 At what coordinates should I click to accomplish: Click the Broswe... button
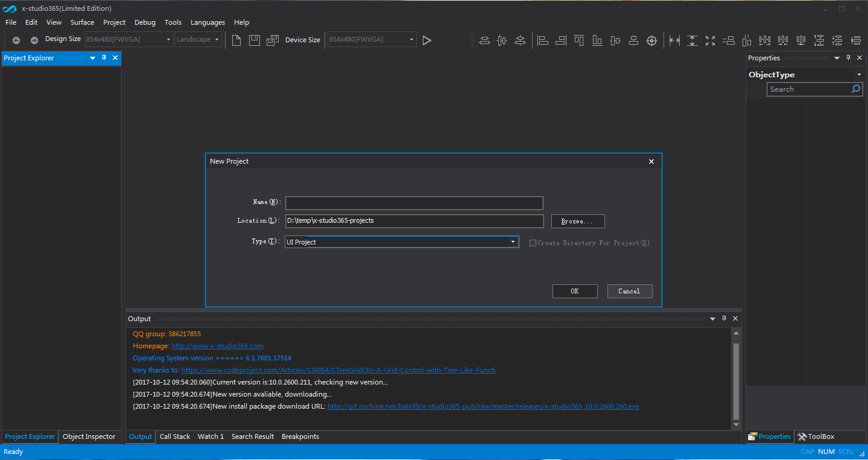[x=578, y=222]
